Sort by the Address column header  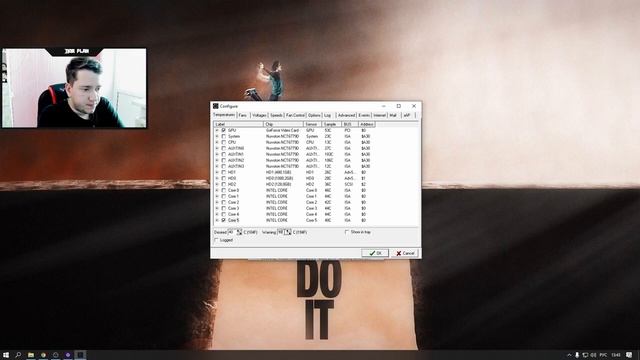tap(367, 124)
